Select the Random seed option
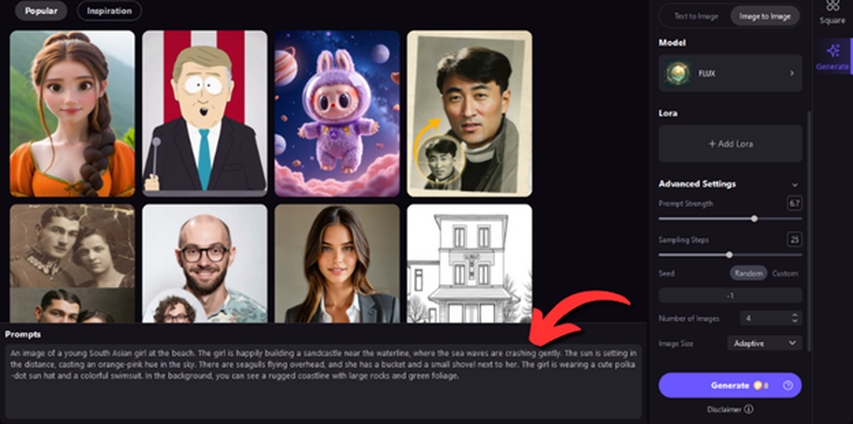 point(748,273)
